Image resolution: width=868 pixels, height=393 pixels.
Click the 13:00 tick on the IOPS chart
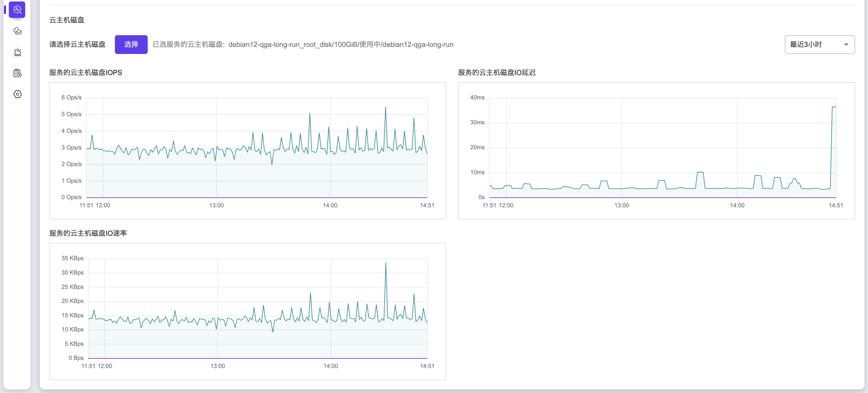(x=216, y=205)
